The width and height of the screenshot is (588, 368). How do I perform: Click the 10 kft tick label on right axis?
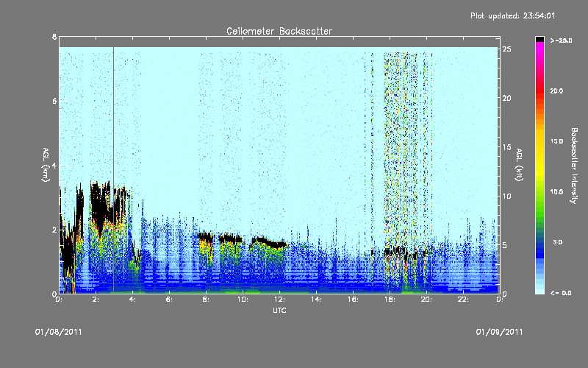[x=506, y=196]
